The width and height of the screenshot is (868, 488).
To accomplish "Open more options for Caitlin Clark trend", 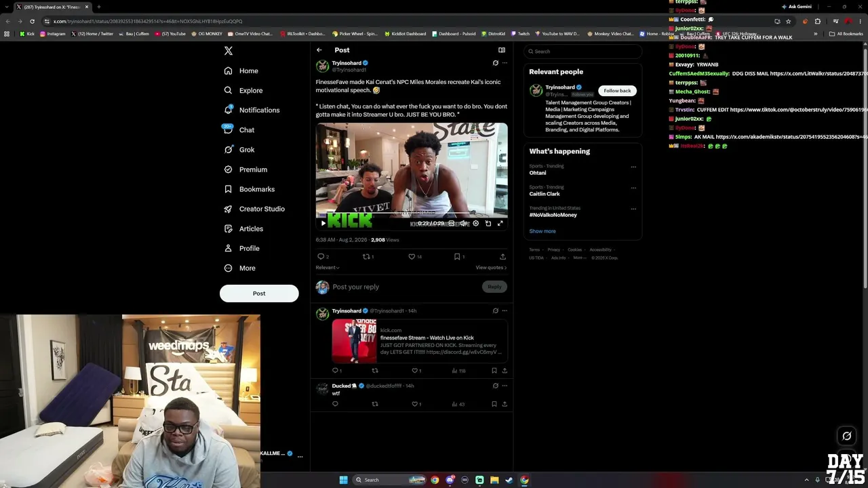I will click(x=633, y=188).
